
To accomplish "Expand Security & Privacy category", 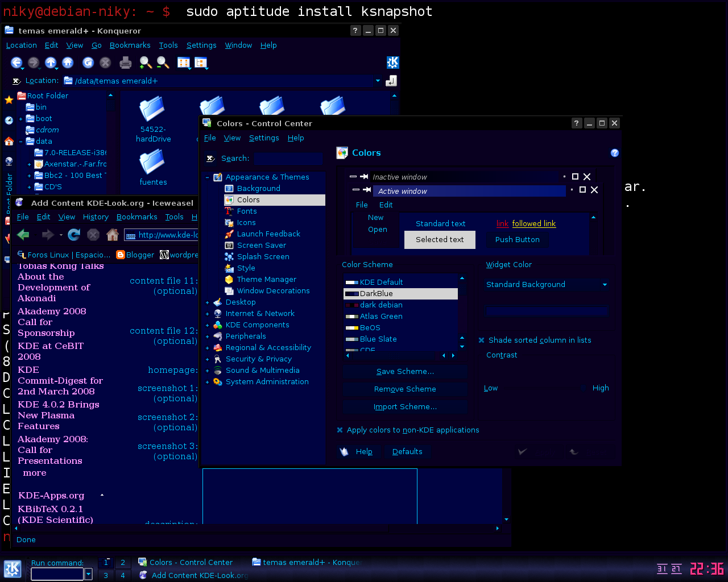I will 208,359.
